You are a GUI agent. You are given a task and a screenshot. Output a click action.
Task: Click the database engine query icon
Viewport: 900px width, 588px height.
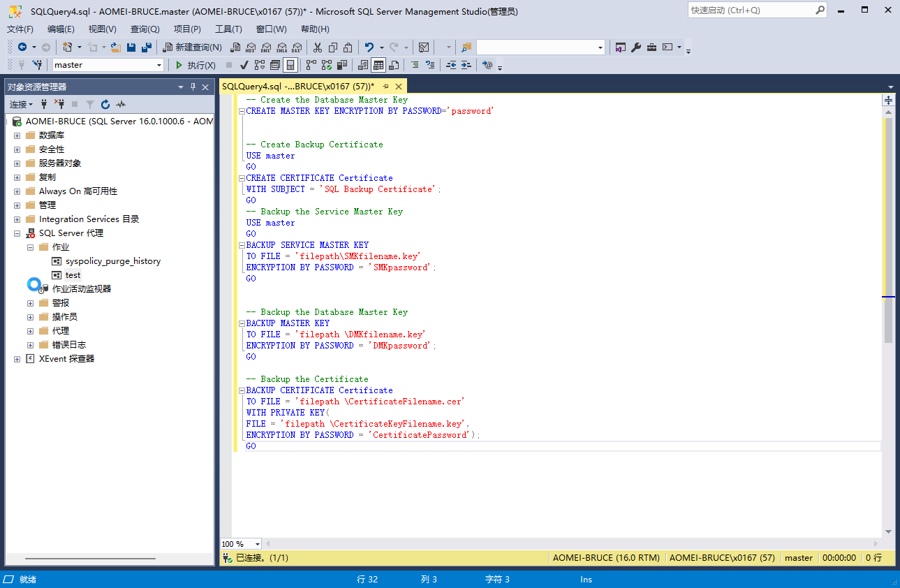click(235, 47)
